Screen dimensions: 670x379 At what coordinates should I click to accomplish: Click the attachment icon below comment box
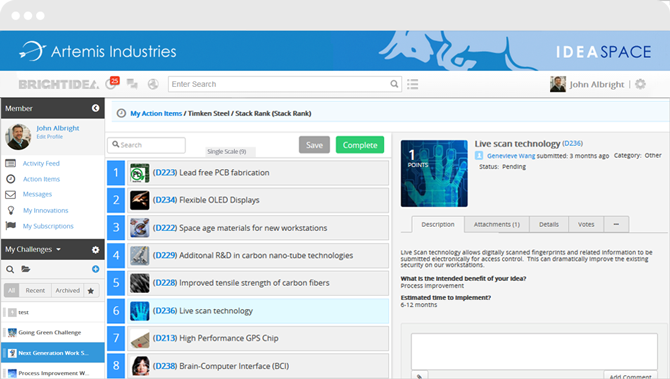pyautogui.click(x=420, y=376)
